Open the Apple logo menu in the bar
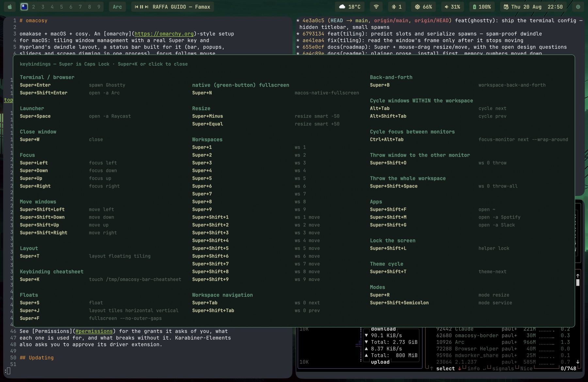588x382 pixels. coord(10,7)
